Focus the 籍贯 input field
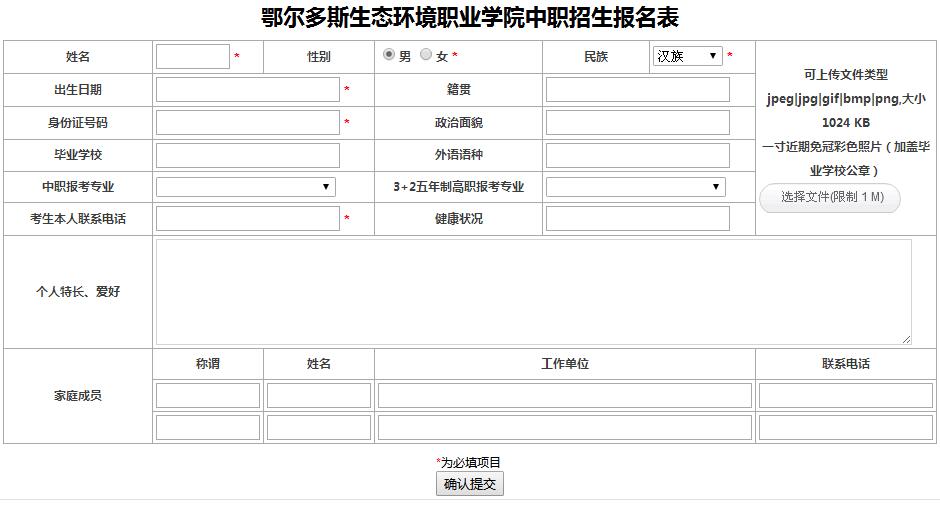Image resolution: width=940 pixels, height=505 pixels. pyautogui.click(x=638, y=89)
